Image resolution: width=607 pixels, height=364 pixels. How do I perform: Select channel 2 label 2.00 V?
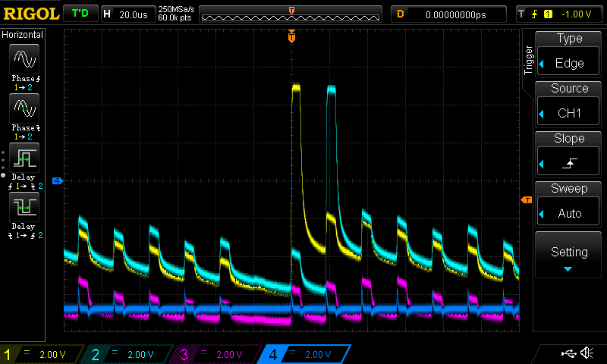pos(130,354)
